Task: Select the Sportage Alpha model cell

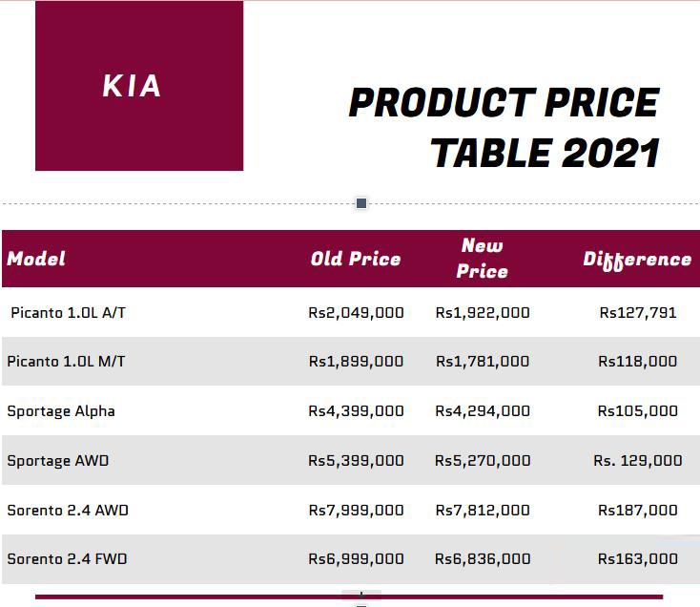Action: tap(61, 411)
